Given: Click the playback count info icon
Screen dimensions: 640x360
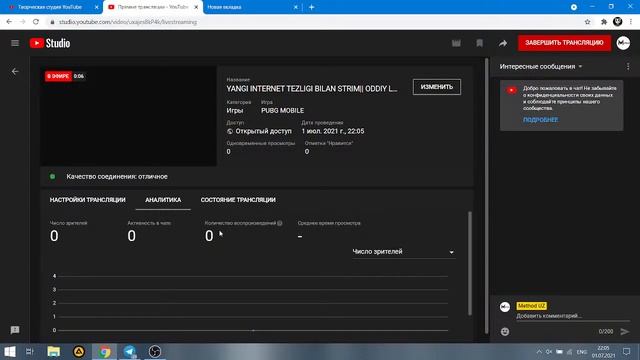Looking at the screenshot, I should point(280,223).
